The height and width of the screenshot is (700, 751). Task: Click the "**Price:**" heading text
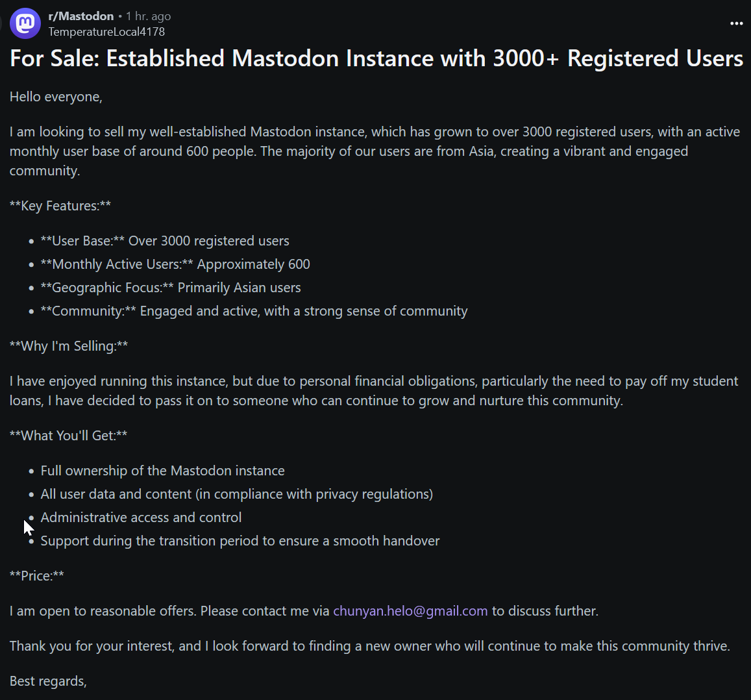coord(37,576)
